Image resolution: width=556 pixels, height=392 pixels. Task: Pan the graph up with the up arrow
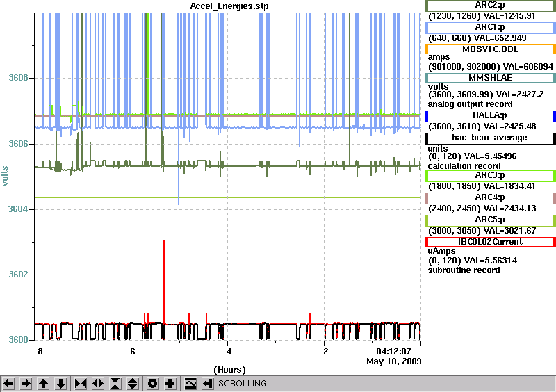[x=43, y=384]
